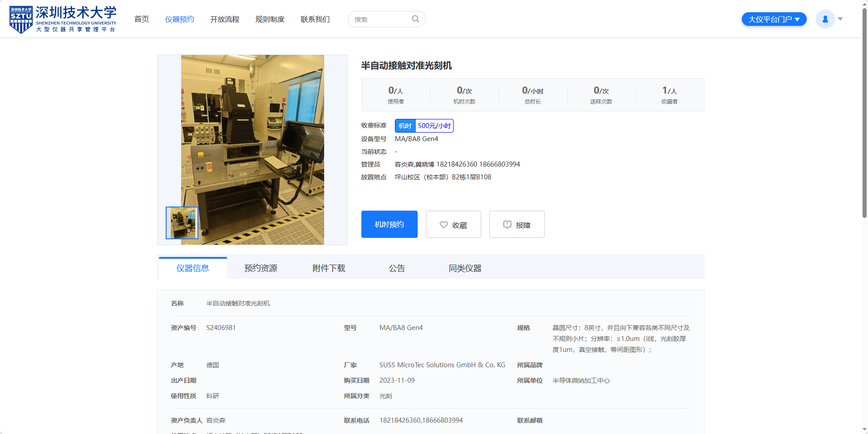Click the heart icon to favorite instrument
The image size is (868, 434).
pos(444,225)
